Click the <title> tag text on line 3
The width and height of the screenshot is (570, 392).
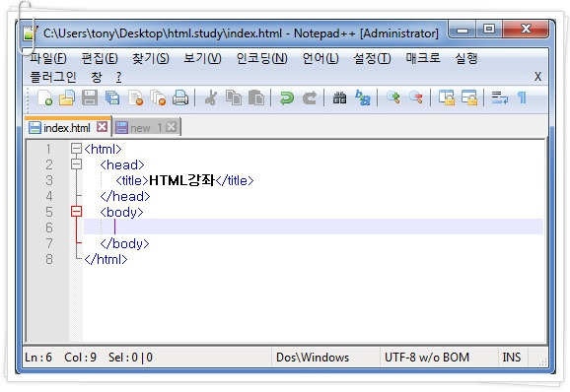point(132,180)
